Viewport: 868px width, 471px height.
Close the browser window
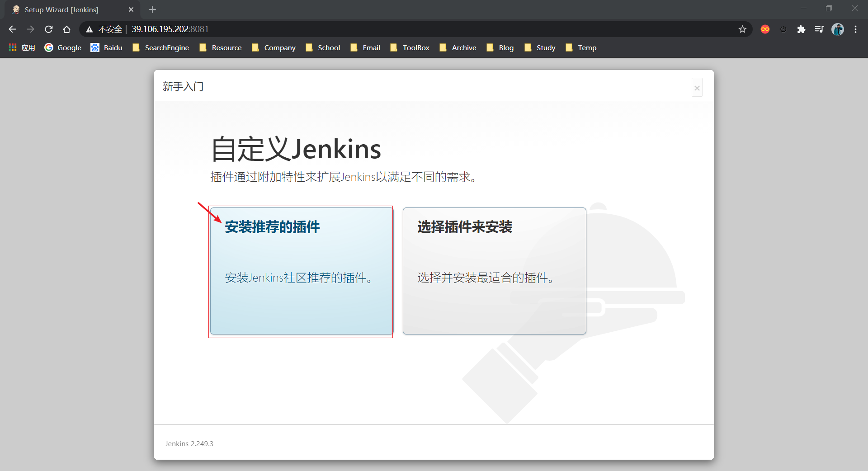click(x=854, y=9)
